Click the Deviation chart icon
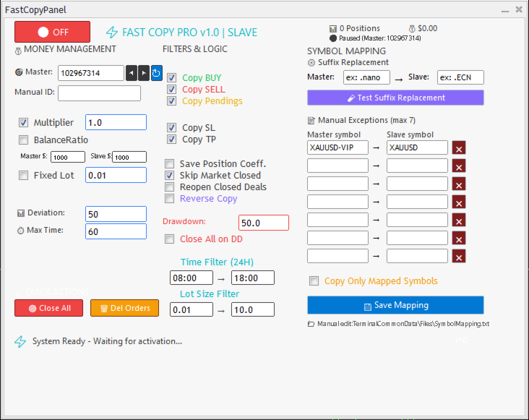 21,213
